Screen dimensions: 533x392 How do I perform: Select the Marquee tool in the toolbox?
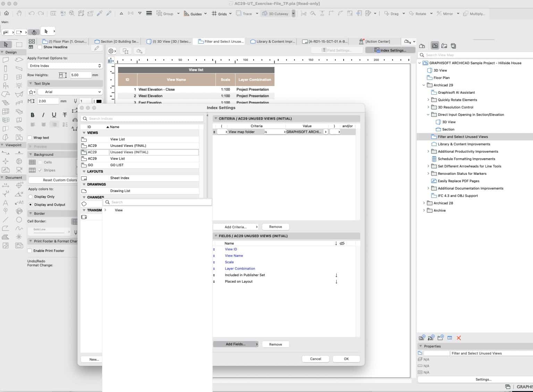pyautogui.click(x=19, y=44)
